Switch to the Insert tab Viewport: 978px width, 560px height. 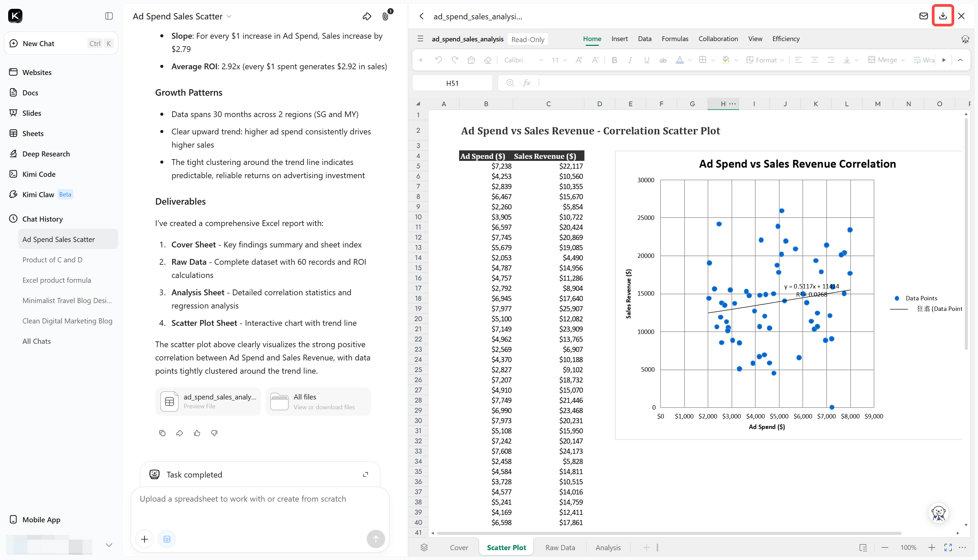click(619, 39)
